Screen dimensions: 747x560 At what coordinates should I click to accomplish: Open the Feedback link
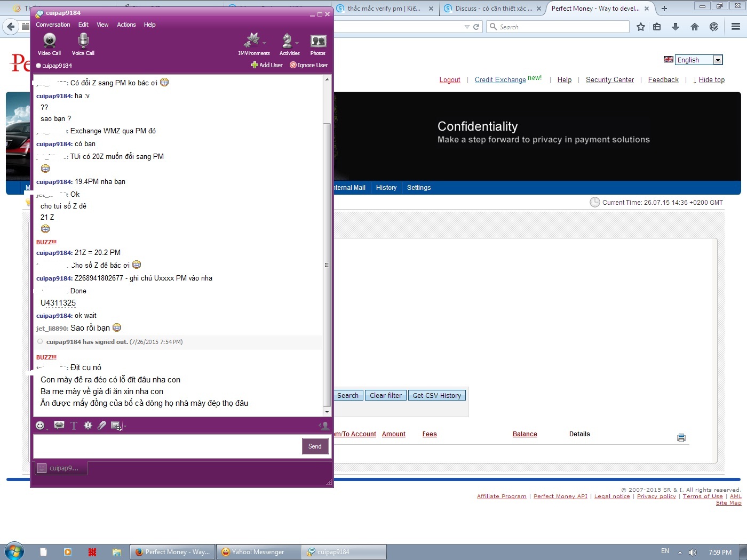click(663, 80)
